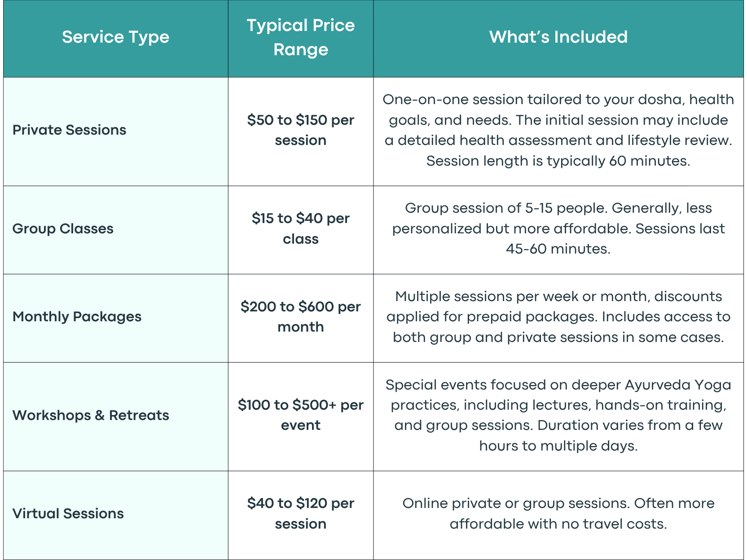Select the group session of 5-15 people description
747x560 pixels.
coord(558,229)
